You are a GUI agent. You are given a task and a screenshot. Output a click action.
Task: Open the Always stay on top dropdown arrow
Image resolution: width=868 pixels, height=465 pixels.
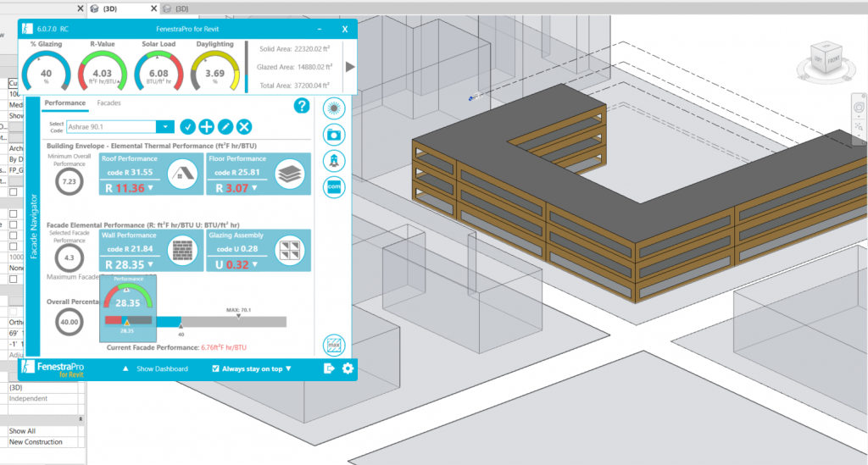click(288, 368)
